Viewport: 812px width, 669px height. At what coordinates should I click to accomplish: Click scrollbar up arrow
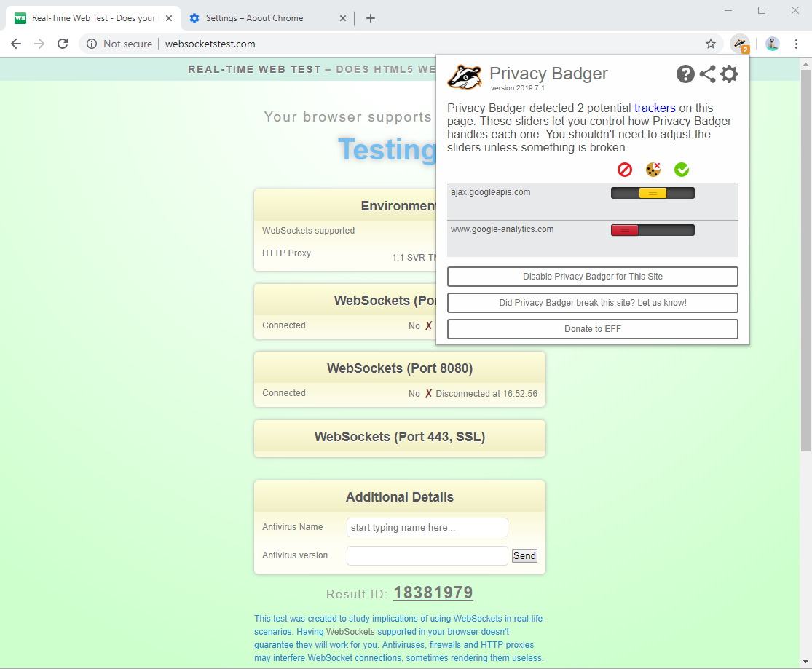click(x=805, y=64)
